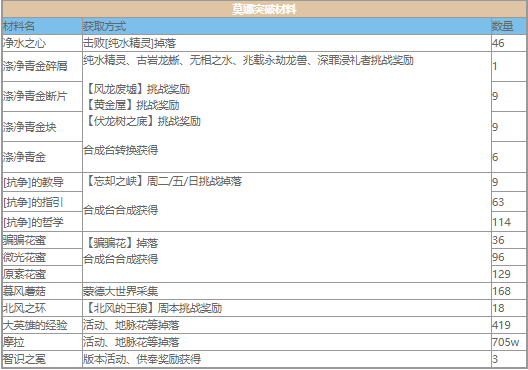Click the text '版本活动、供奉奖励获得'

tap(142, 359)
